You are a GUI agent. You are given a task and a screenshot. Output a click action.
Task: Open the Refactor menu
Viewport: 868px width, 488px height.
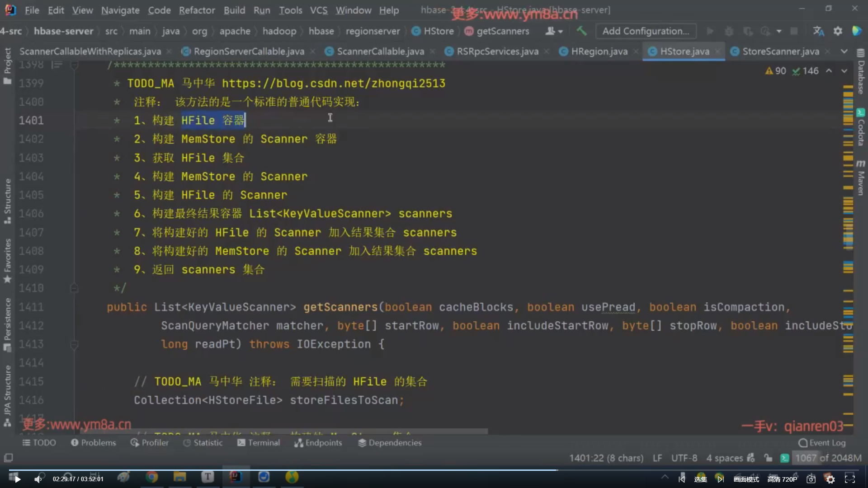pos(197,10)
